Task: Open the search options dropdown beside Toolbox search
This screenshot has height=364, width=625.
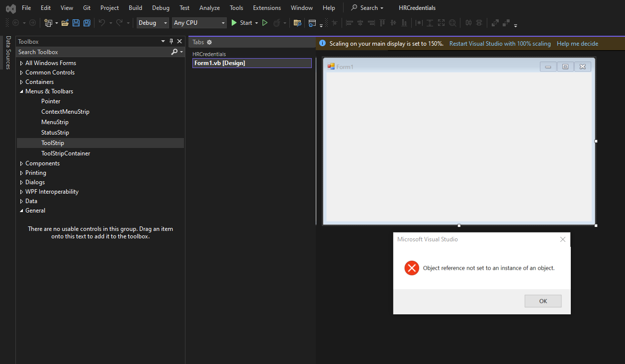Action: click(x=181, y=52)
